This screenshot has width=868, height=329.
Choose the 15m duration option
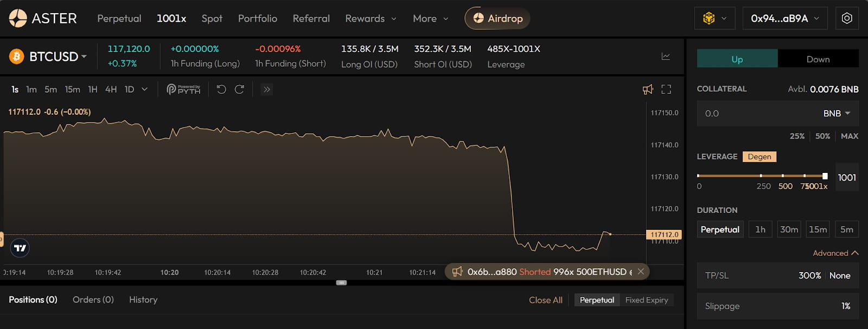point(818,229)
